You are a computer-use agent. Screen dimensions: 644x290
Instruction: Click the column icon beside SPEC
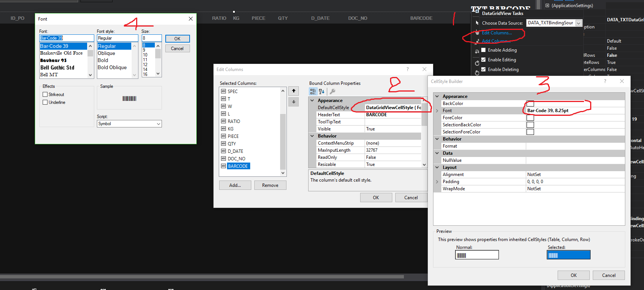tap(223, 91)
